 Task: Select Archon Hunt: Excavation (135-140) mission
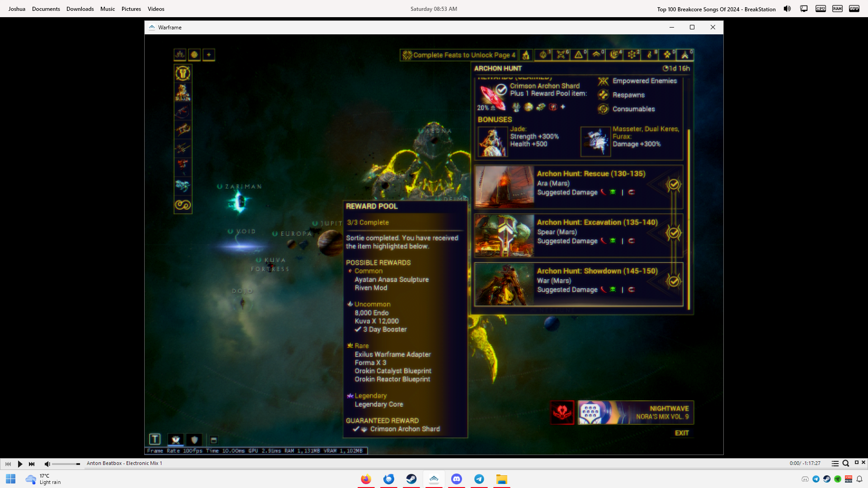click(579, 235)
